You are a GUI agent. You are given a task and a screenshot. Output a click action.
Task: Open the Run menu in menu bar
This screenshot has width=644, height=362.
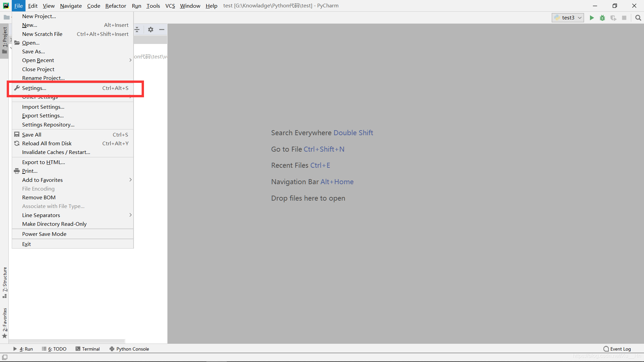[136, 6]
